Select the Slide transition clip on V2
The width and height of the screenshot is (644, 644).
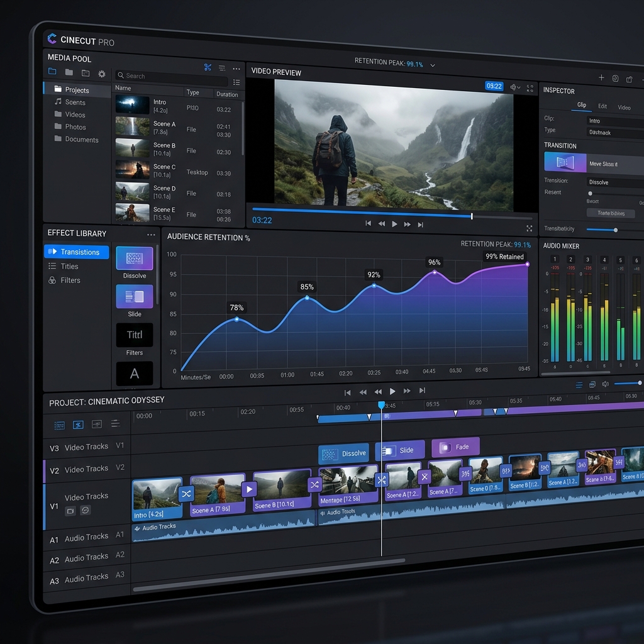[399, 450]
